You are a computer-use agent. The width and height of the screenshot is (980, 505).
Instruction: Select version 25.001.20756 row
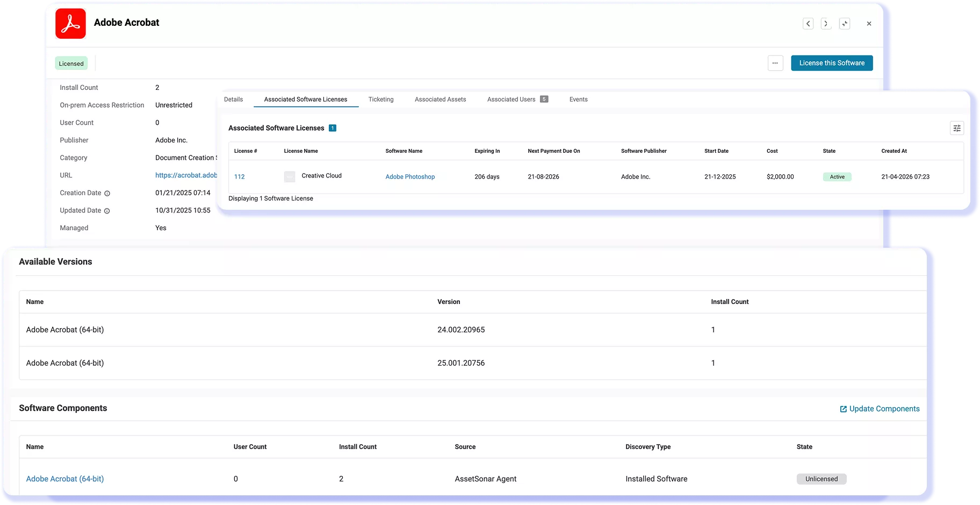pos(473,363)
